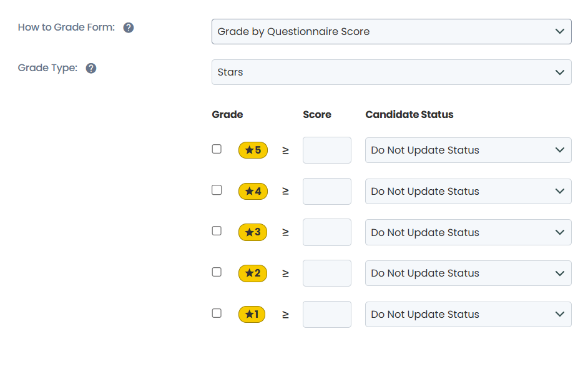Open Candidate Status dropdown for 5 stars
This screenshot has width=588, height=369.
coord(468,150)
